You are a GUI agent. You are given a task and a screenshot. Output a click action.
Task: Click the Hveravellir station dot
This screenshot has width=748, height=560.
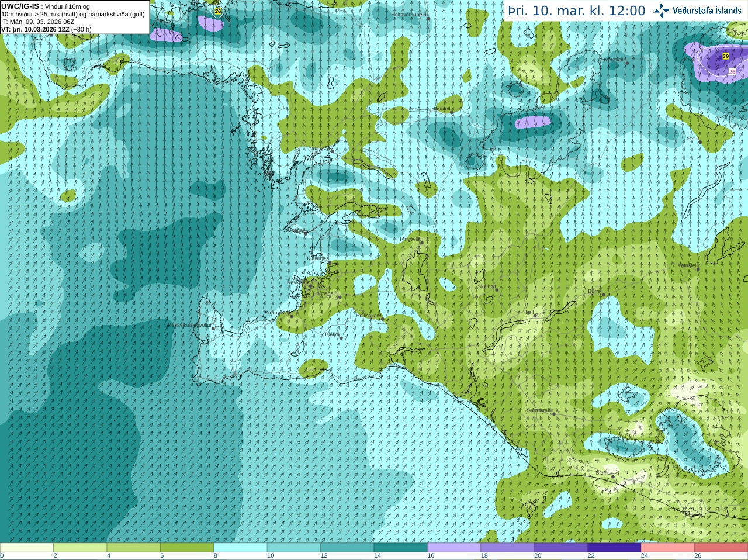[627, 63]
